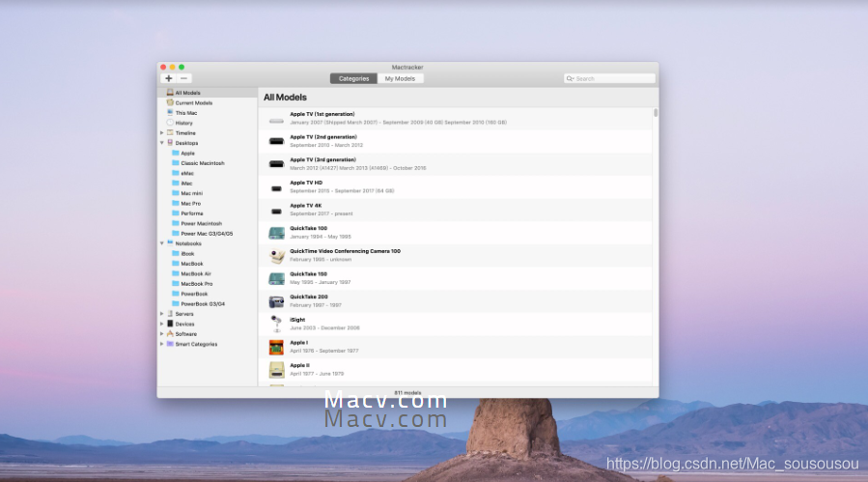
Task: Click the Apple TV 4K device icon
Action: pos(276,212)
